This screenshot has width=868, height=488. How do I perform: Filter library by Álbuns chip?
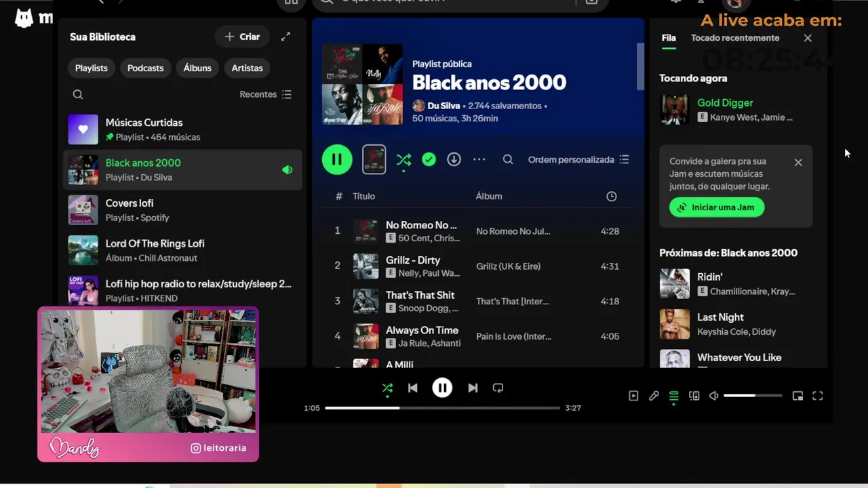[197, 68]
